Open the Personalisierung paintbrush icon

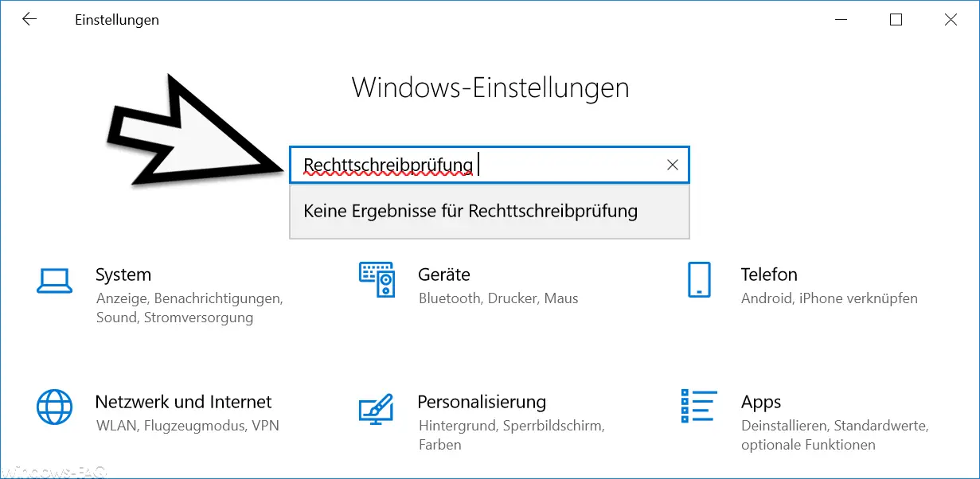[377, 408]
